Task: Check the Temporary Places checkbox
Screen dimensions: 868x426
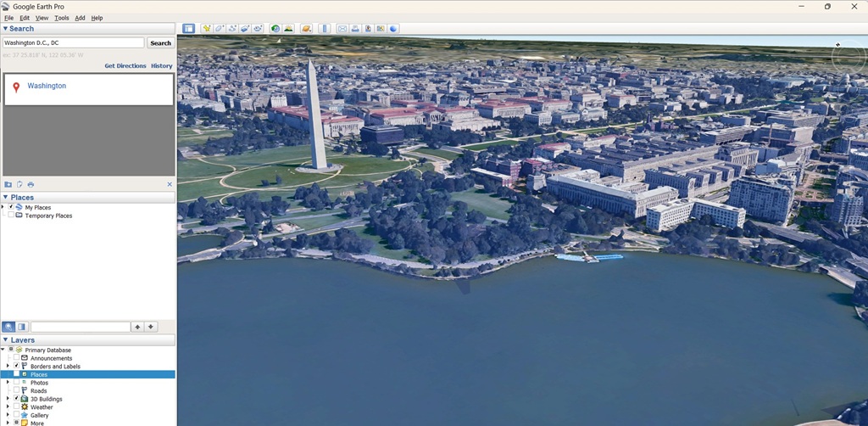Action: [10, 216]
